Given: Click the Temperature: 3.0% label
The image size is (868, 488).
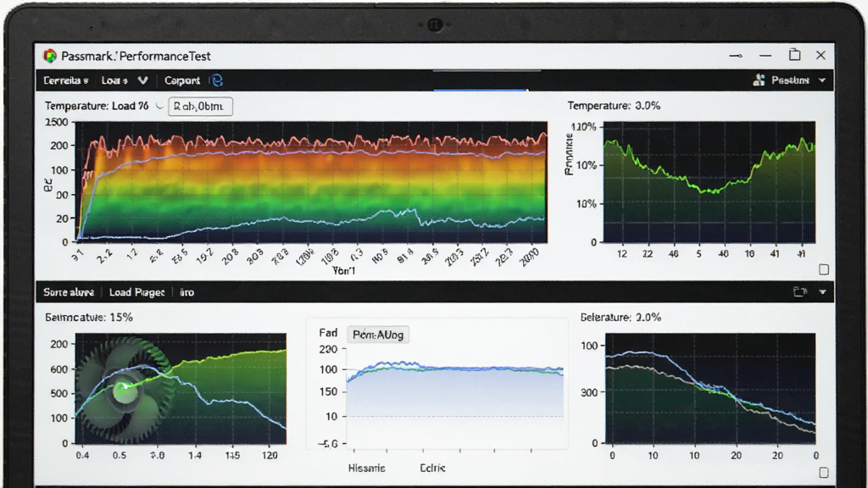Looking at the screenshot, I should 614,106.
